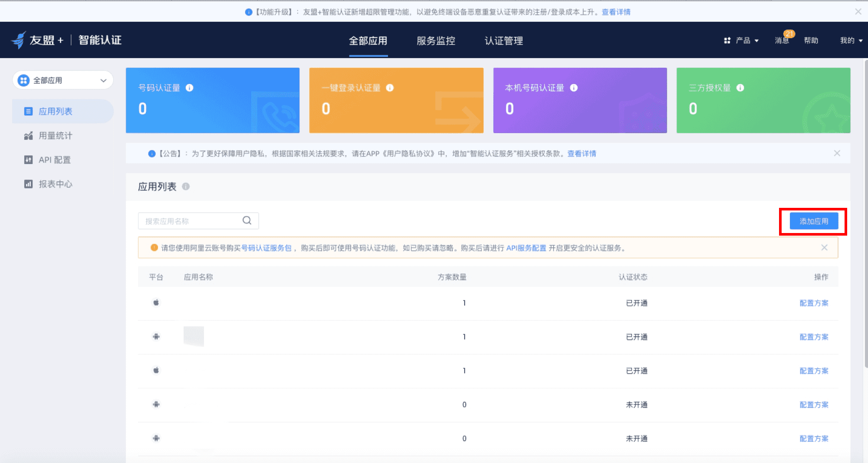This screenshot has width=868, height=463.
Task: Open the 产品 dropdown menu
Action: (x=741, y=40)
